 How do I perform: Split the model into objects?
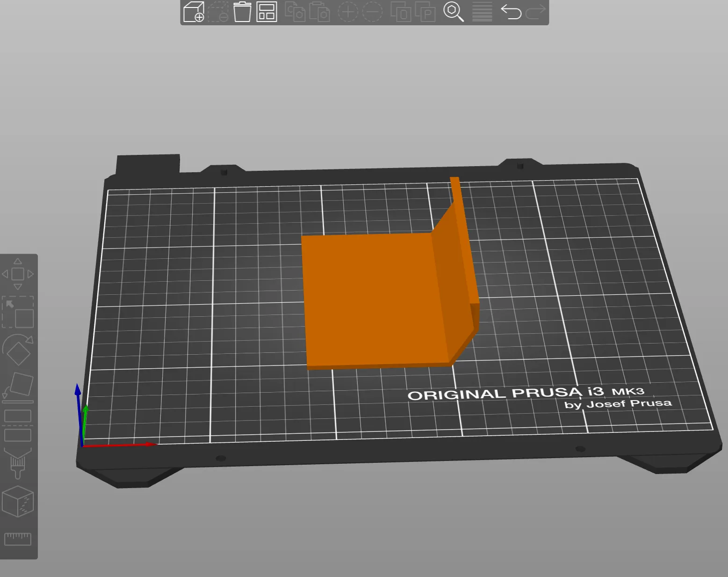coord(401,13)
